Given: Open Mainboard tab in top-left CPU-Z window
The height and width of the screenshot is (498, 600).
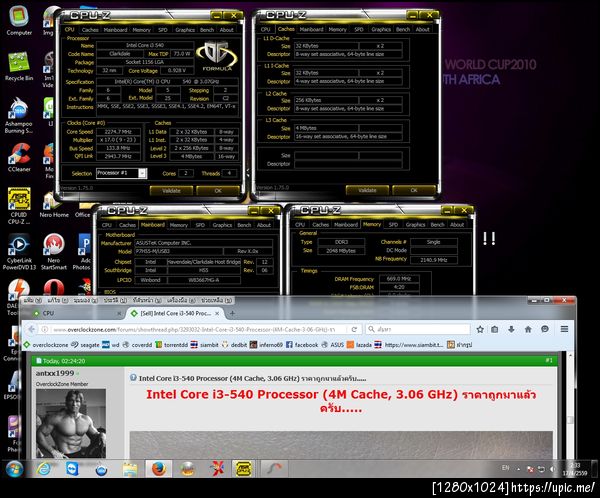Looking at the screenshot, I should (116, 29).
